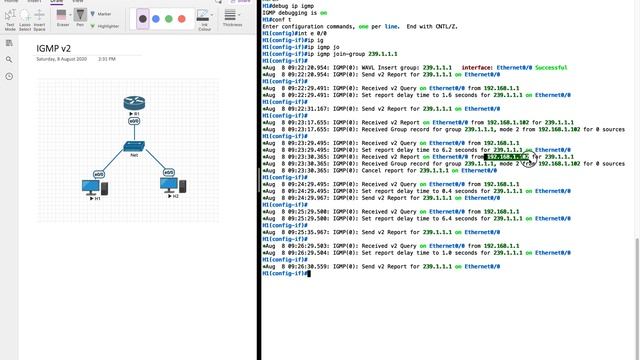This screenshot has width=640, height=360.
Task: Click the 09:22:29.491 'Received v2 Query' line
Action: point(391,88)
